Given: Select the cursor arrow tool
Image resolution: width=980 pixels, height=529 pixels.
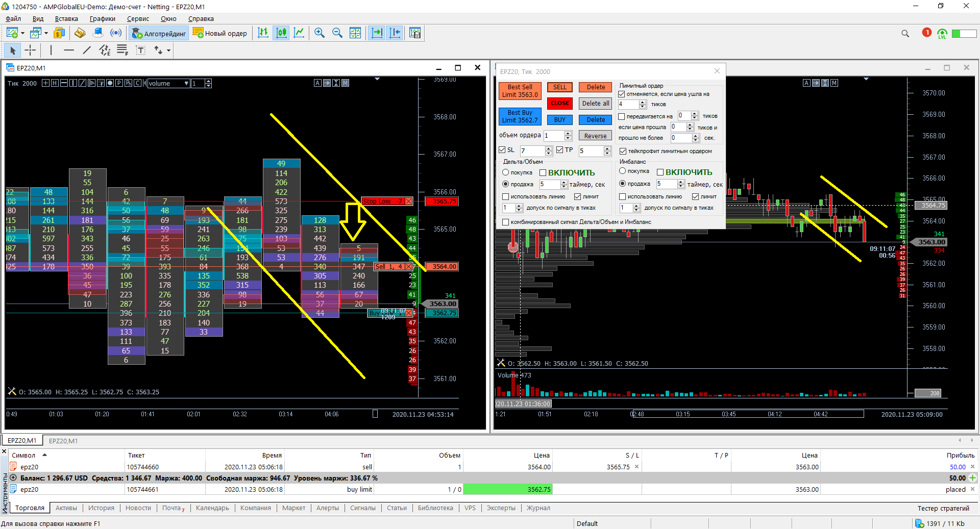Looking at the screenshot, I should tap(13, 50).
